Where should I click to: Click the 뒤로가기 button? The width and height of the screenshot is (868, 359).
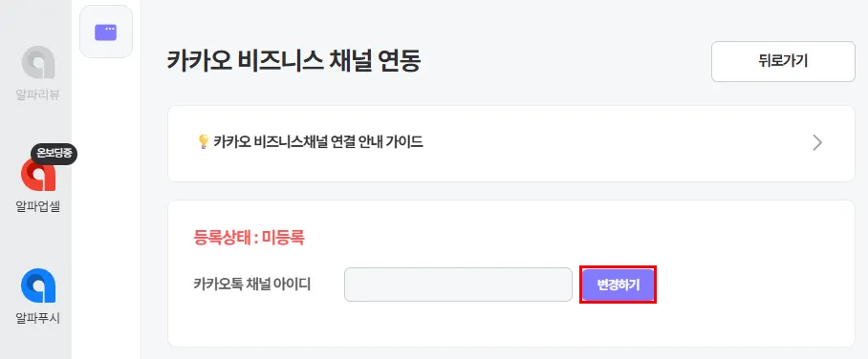click(783, 61)
